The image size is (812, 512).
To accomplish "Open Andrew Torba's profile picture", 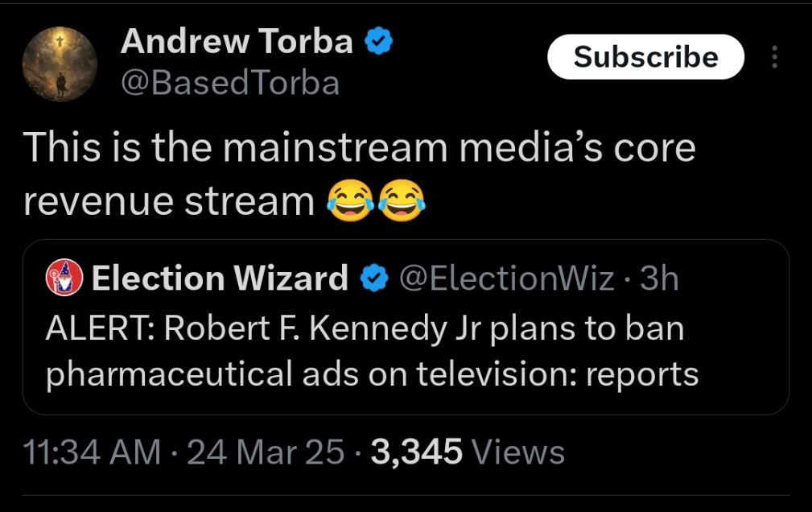I will click(60, 64).
